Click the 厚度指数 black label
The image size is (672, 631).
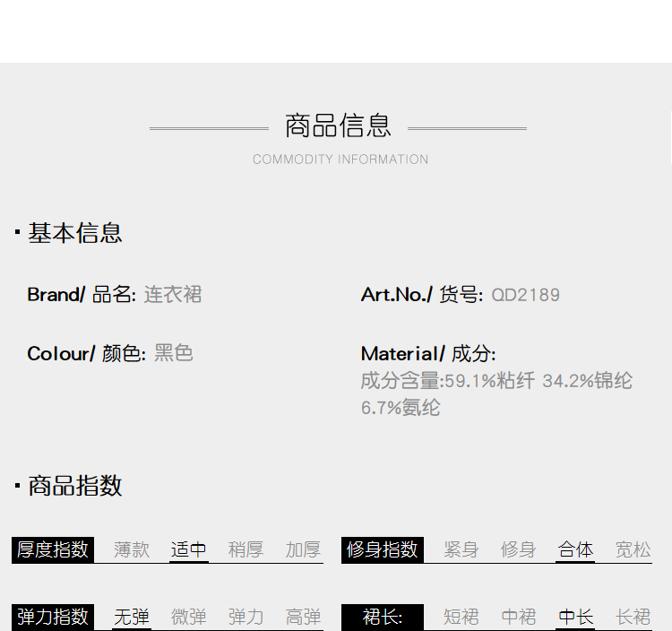[x=53, y=550]
